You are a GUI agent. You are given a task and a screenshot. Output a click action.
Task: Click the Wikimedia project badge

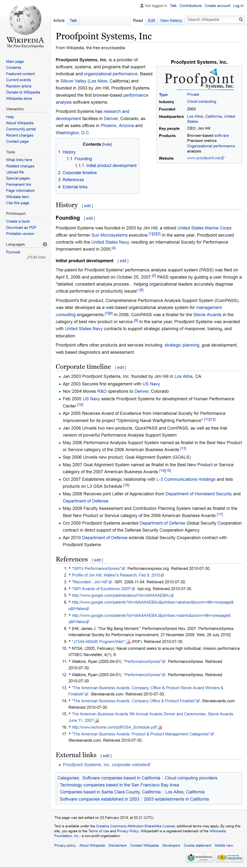(x=200, y=857)
